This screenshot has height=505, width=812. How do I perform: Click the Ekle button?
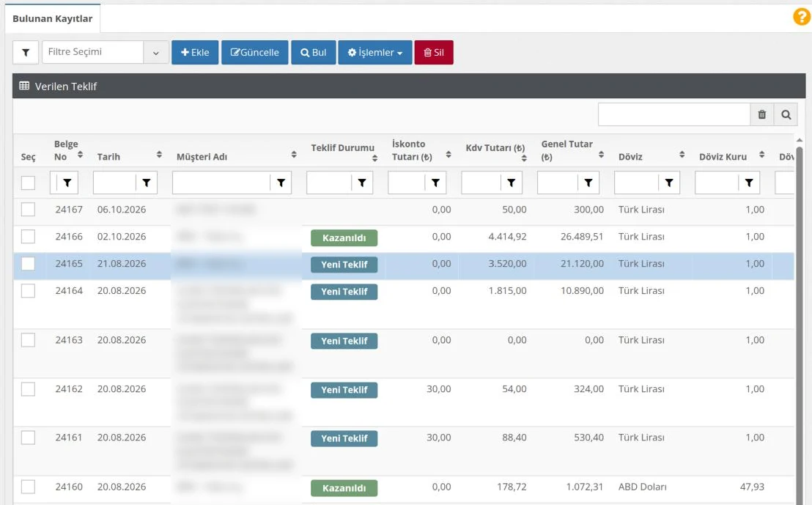[x=195, y=52]
